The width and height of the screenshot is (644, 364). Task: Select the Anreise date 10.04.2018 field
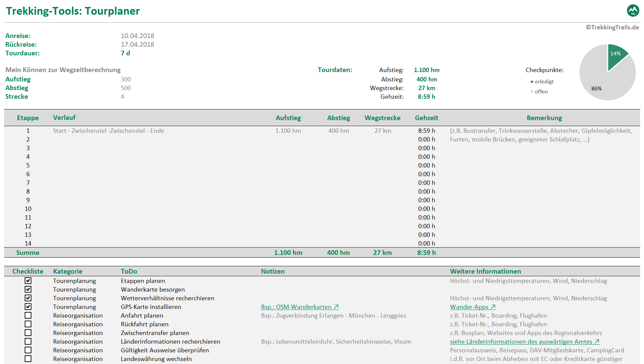point(137,36)
